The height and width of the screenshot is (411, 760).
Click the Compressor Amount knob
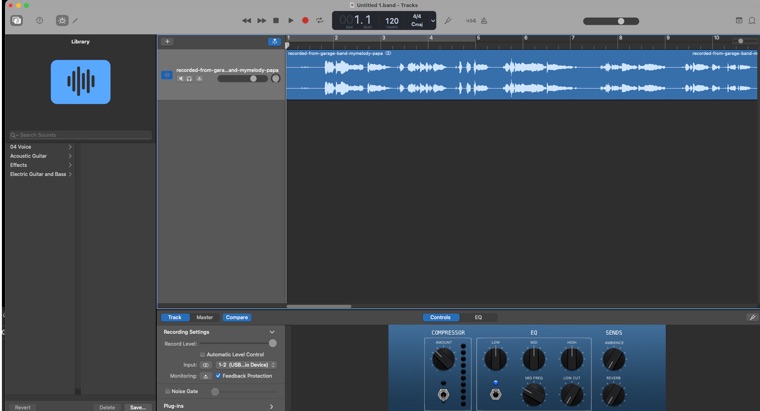(443, 359)
